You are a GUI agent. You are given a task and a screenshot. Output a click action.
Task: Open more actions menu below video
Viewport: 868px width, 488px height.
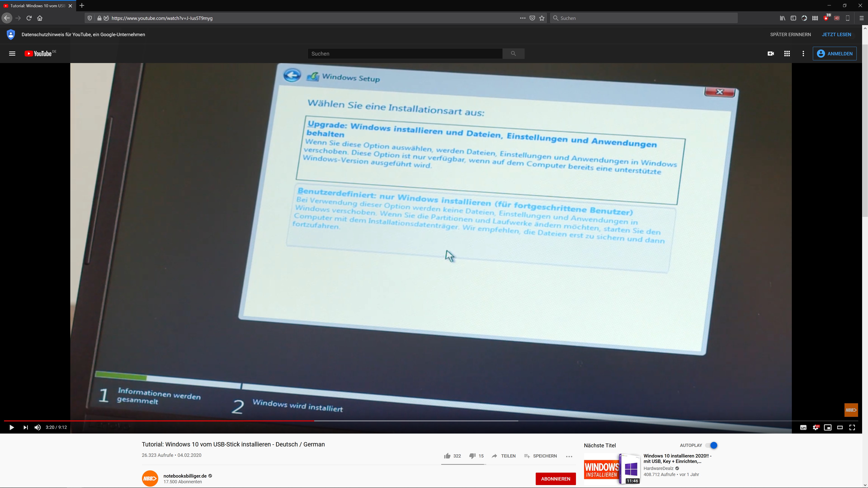[x=569, y=456]
